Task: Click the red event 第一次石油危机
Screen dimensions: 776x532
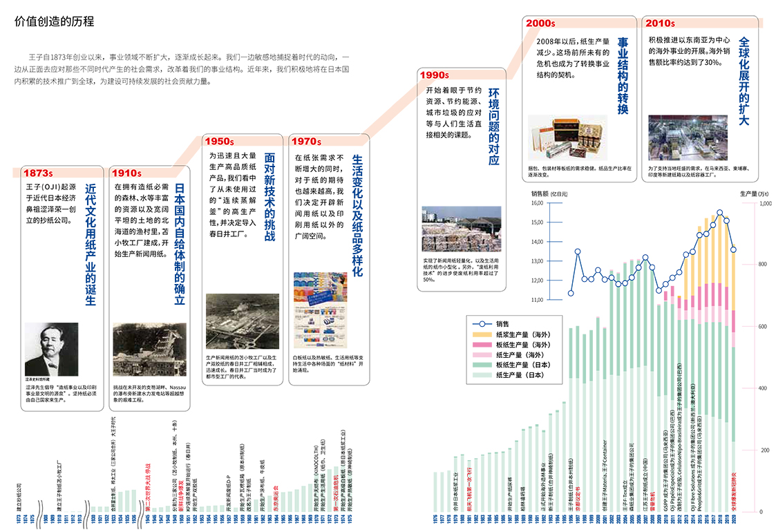Action: [336, 492]
